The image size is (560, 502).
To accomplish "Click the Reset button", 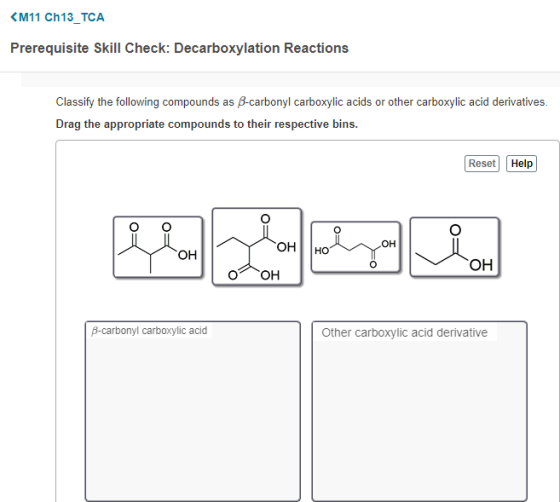I will point(482,164).
